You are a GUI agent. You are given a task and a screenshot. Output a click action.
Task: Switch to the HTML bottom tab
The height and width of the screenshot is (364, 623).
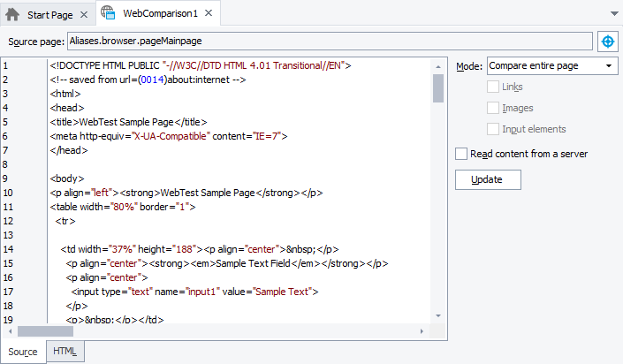coord(64,352)
